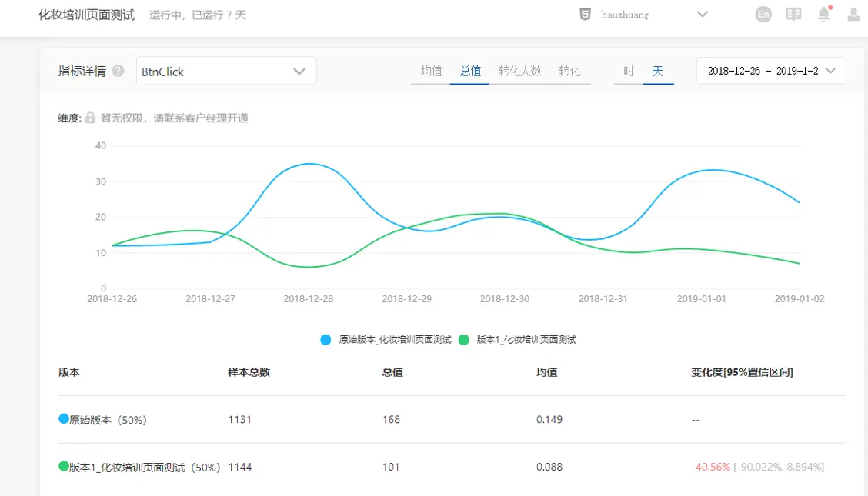Click the user profile icon
Viewport: 868px width, 496px height.
tap(853, 14)
